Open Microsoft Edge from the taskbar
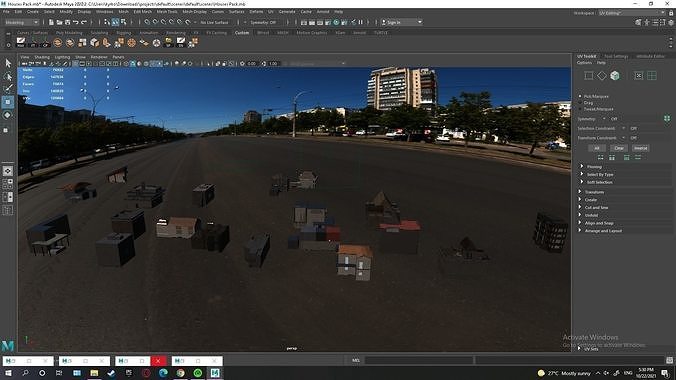 pos(163,373)
